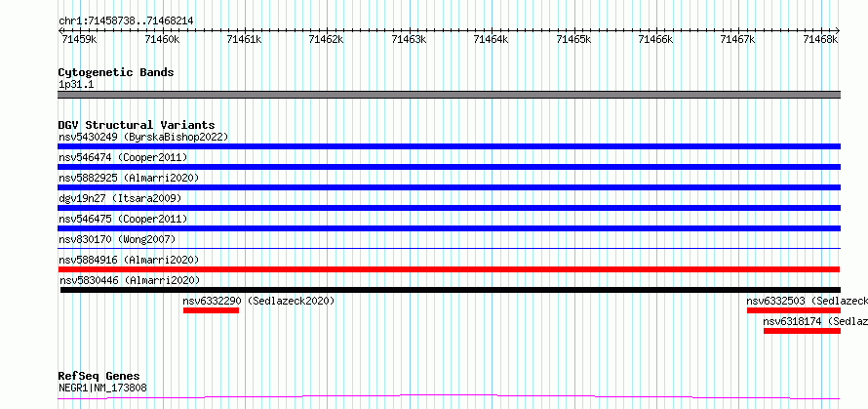Click the 71459k ruler tick label
The image size is (868, 409).
coord(80,39)
